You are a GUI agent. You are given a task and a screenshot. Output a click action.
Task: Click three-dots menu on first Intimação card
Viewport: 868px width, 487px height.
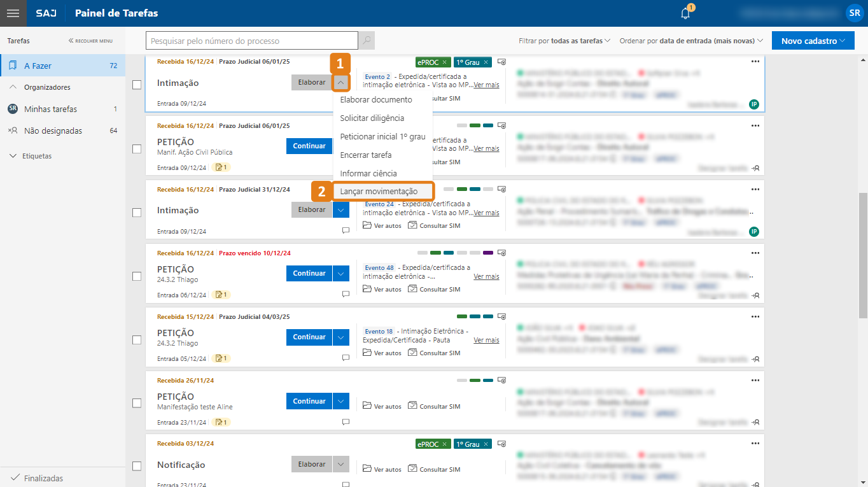755,62
